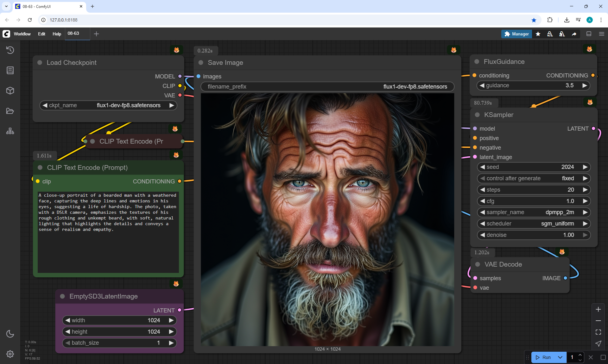The image size is (608, 364).
Task: Toggle the bottom panel icon
Action: (x=589, y=34)
